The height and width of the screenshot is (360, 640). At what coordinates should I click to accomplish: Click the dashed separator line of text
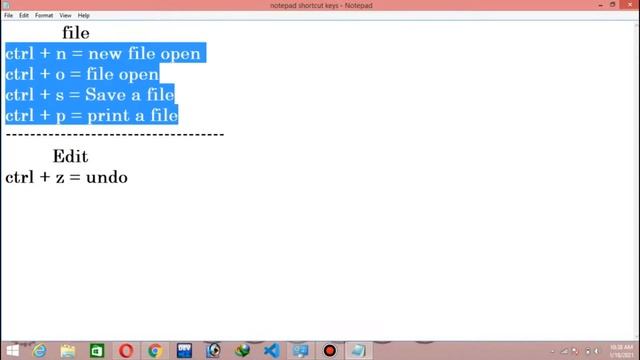(x=115, y=134)
